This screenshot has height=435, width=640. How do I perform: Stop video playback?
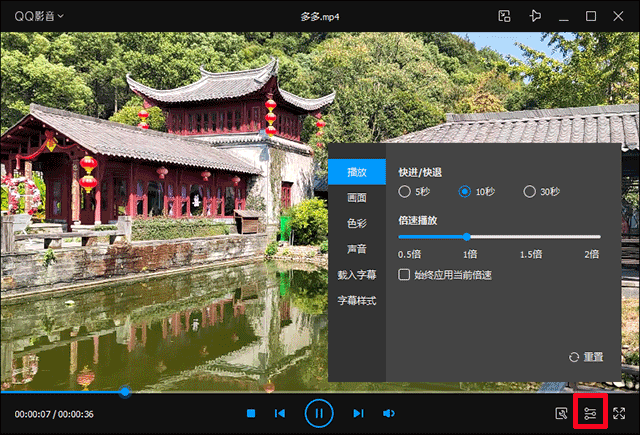252,413
